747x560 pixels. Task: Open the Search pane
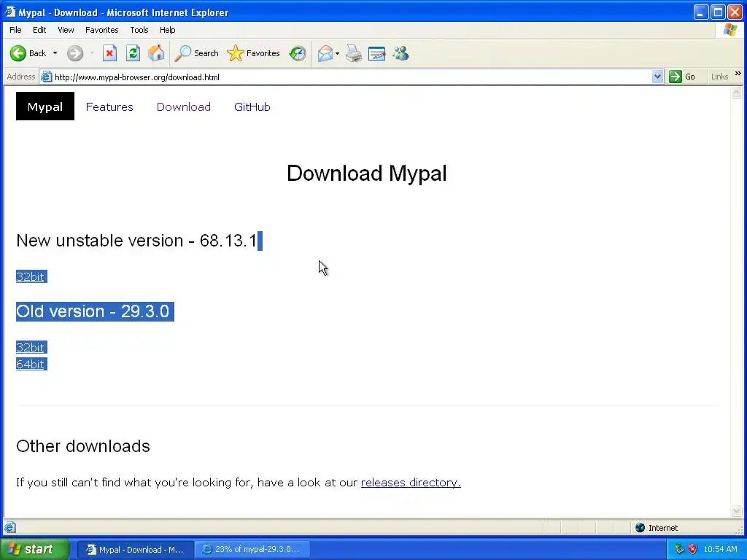(196, 53)
